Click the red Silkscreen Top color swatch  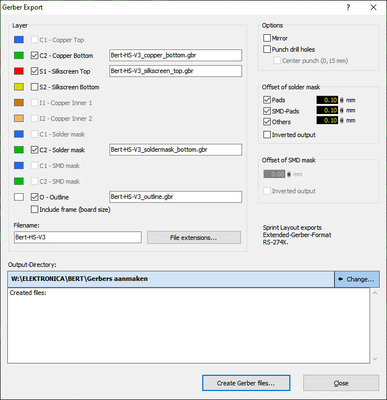click(x=19, y=71)
